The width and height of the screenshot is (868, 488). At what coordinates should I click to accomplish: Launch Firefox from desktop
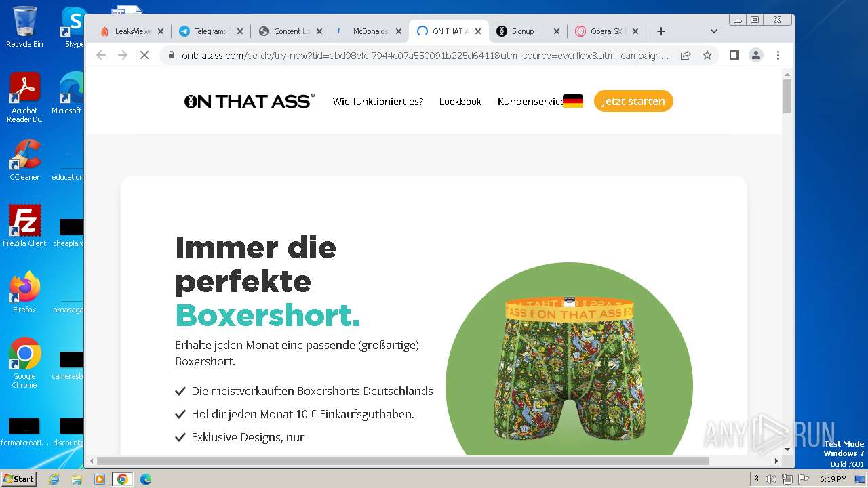click(x=24, y=292)
